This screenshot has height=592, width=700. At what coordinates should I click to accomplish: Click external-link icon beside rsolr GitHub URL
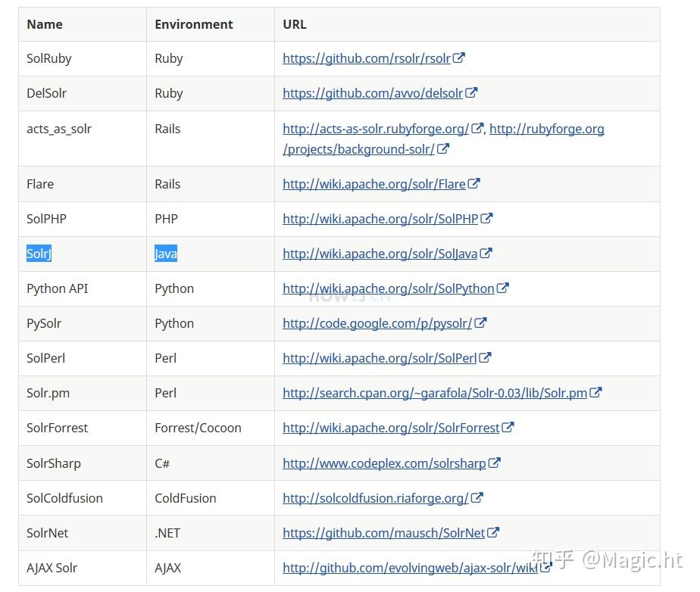459,58
